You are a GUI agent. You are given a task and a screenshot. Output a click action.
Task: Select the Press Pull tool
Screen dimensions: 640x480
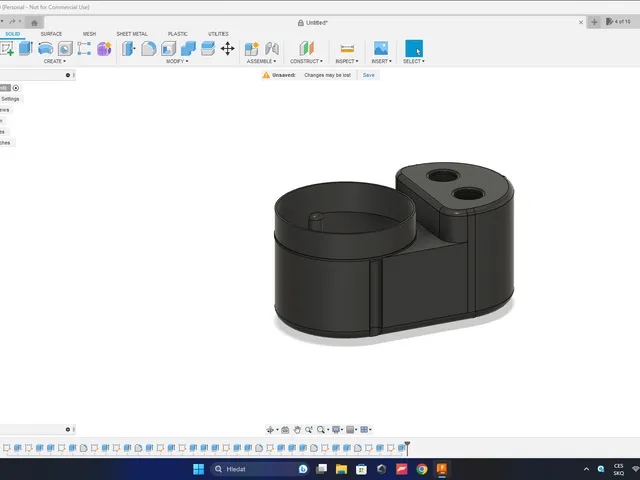pyautogui.click(x=129, y=49)
